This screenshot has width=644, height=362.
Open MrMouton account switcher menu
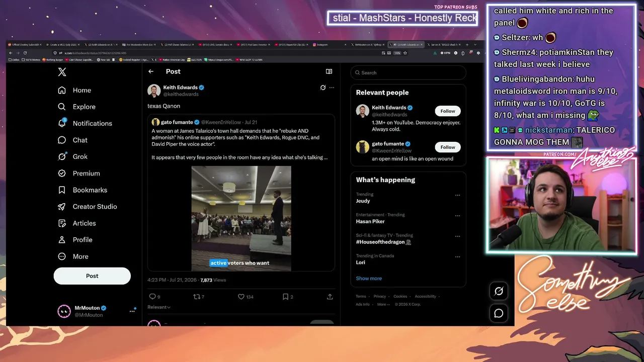click(132, 311)
